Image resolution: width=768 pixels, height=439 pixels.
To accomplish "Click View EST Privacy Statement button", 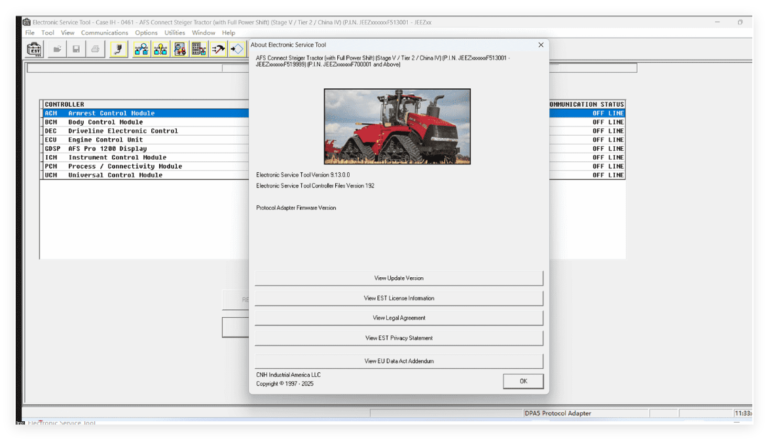I will coord(399,338).
